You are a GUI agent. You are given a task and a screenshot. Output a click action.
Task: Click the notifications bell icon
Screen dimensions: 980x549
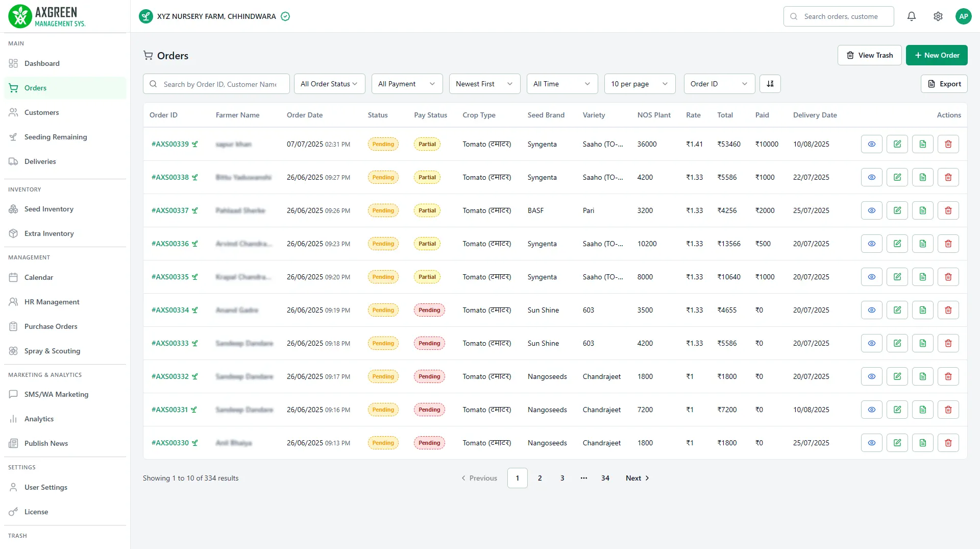coord(911,16)
